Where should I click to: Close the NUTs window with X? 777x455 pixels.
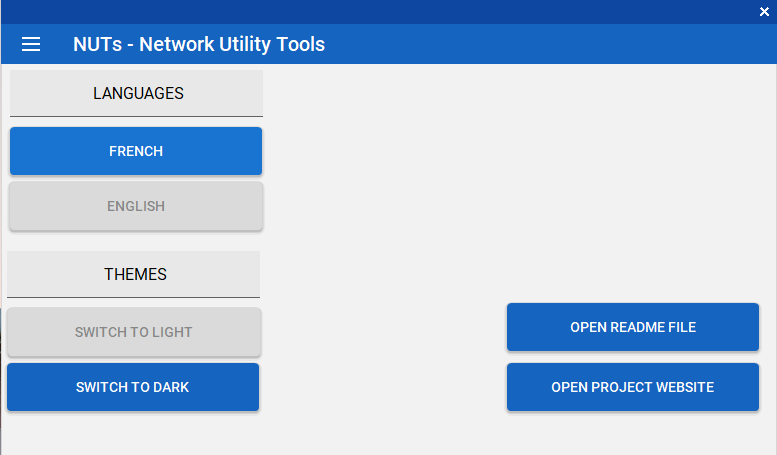click(x=764, y=11)
